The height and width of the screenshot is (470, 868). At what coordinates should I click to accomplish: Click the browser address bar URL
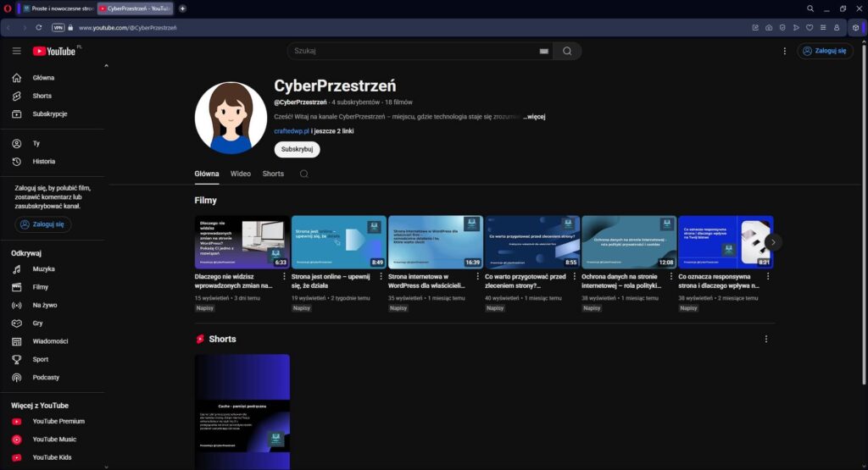[127, 28]
